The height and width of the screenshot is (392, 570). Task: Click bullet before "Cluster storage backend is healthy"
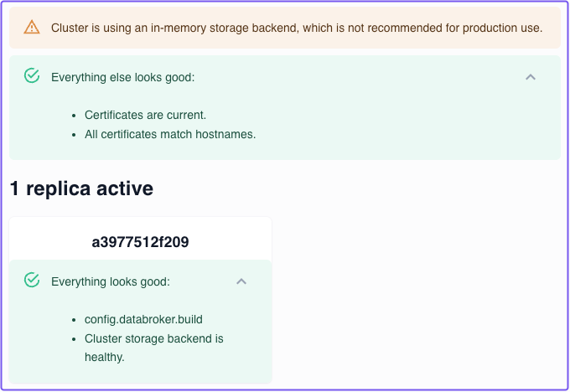point(74,339)
